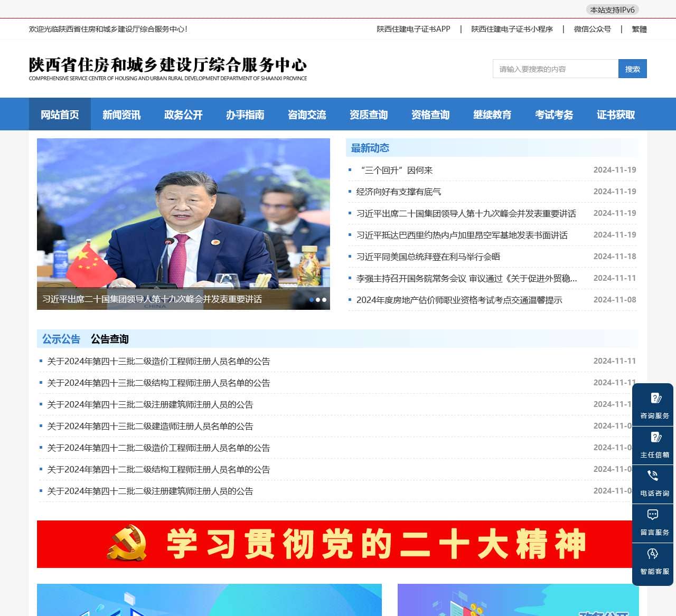Viewport: 676px width, 616px height.
Task: Open the 考试考务 nav menu
Action: point(554,114)
